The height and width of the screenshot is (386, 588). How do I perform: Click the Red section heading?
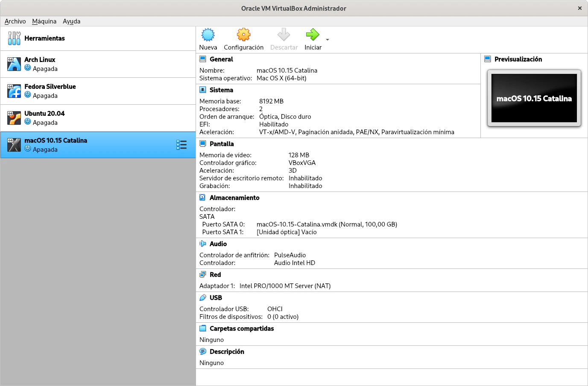click(x=215, y=274)
